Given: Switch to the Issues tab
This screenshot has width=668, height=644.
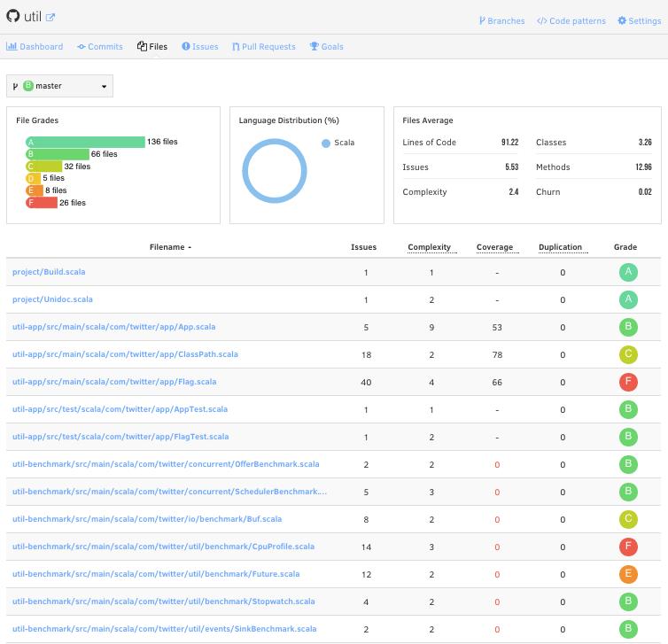Looking at the screenshot, I should [x=200, y=46].
